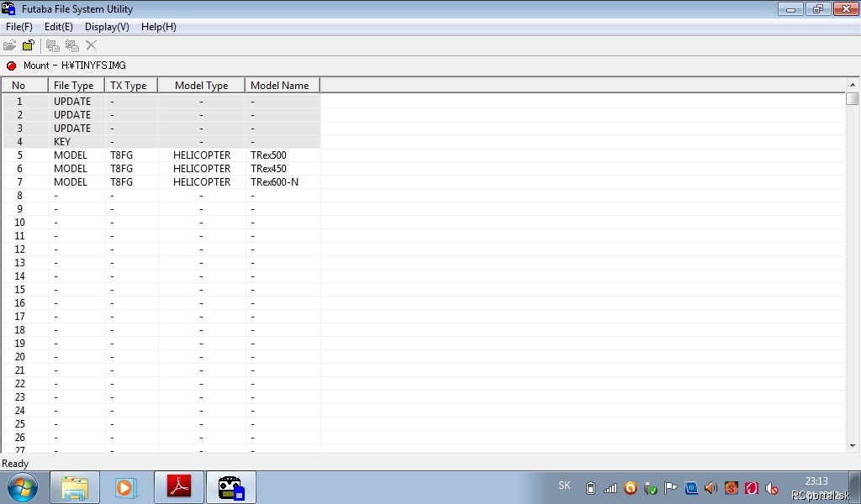Click the taskbar clock showing 23:13
The image size is (861, 504).
pyautogui.click(x=816, y=481)
